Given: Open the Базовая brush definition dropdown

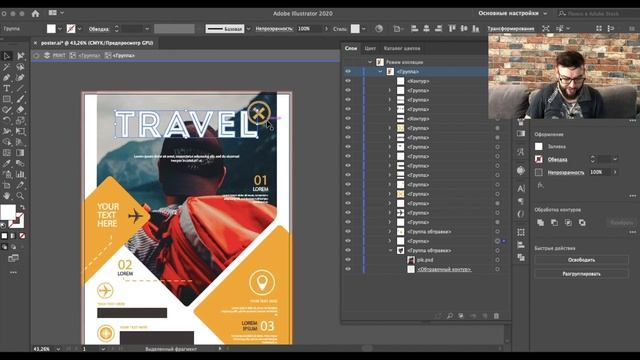Looking at the screenshot, I should pos(248,29).
